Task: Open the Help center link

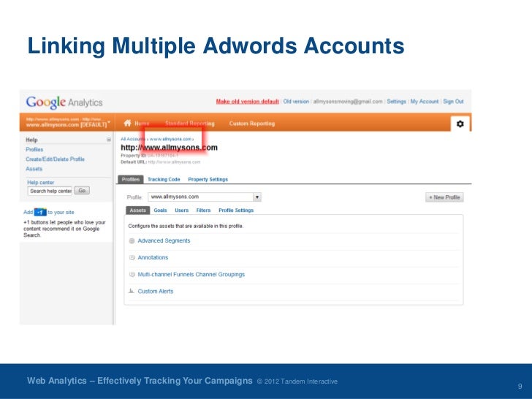Action: [41, 183]
